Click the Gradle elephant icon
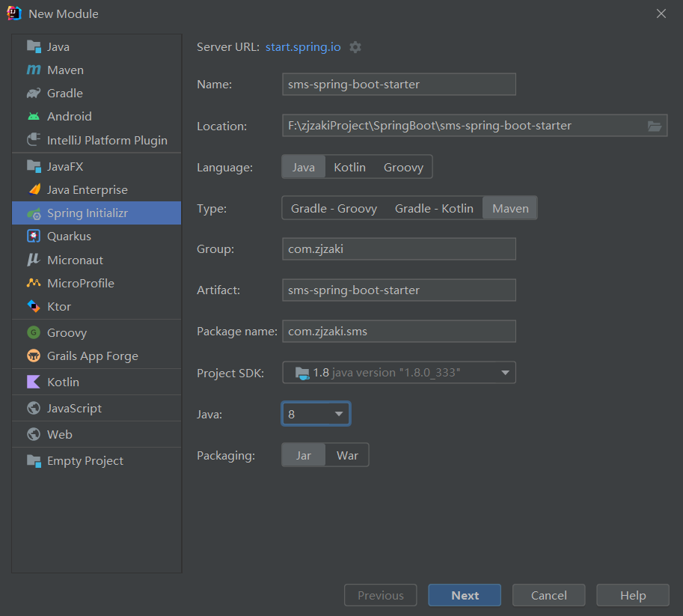Image resolution: width=683 pixels, height=616 pixels. 34,94
